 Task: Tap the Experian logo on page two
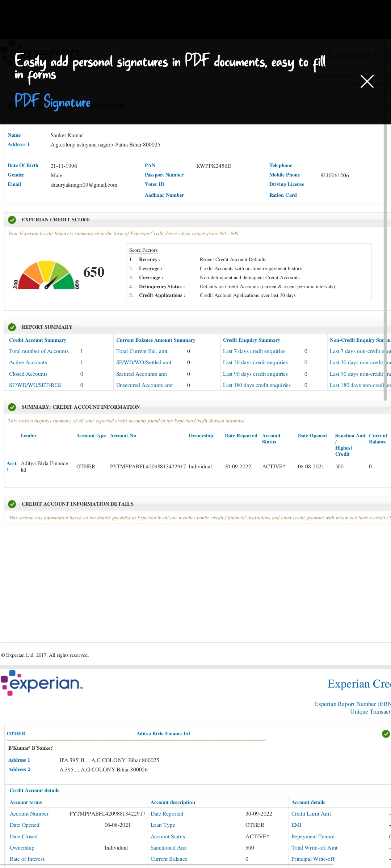tap(42, 683)
